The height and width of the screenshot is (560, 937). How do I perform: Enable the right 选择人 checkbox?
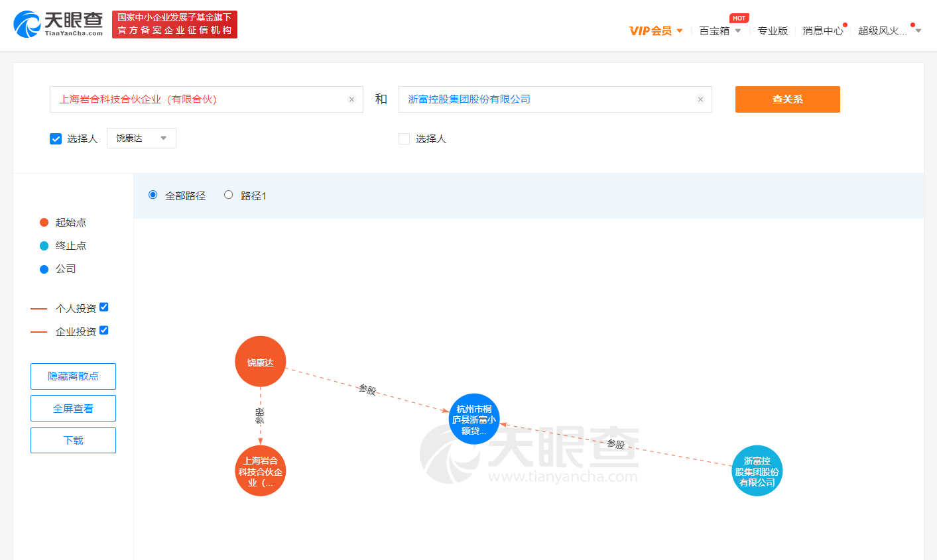404,139
